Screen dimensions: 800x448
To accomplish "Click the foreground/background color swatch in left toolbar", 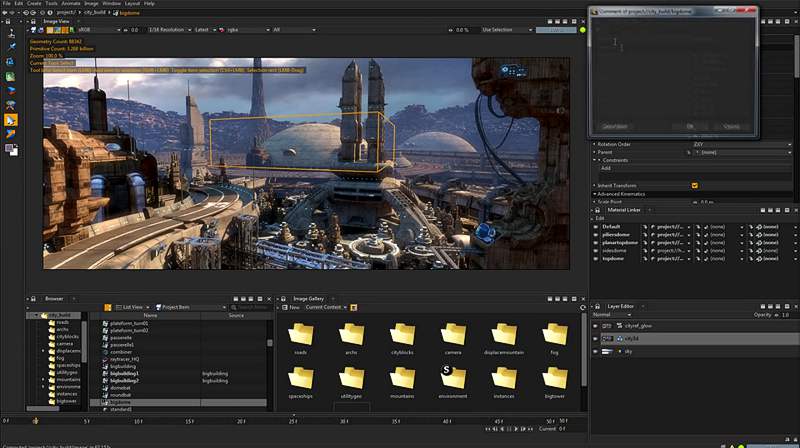I will pos(11,149).
